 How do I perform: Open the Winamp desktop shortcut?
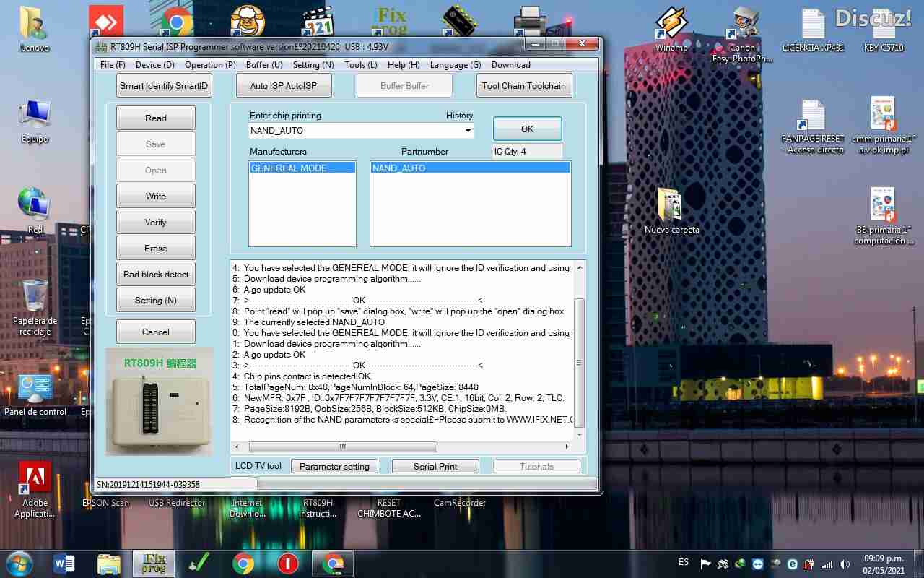tap(671, 26)
